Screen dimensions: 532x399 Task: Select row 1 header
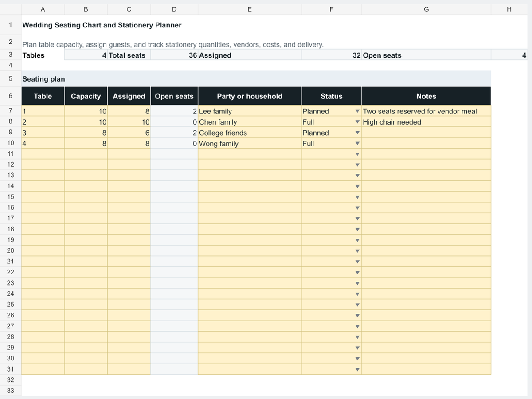[x=10, y=25]
